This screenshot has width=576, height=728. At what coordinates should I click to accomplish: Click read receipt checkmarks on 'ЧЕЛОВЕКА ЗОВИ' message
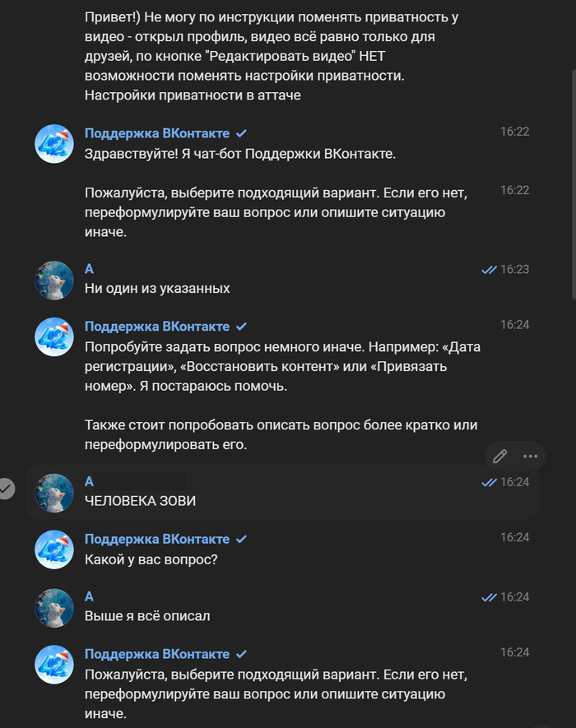(x=489, y=482)
